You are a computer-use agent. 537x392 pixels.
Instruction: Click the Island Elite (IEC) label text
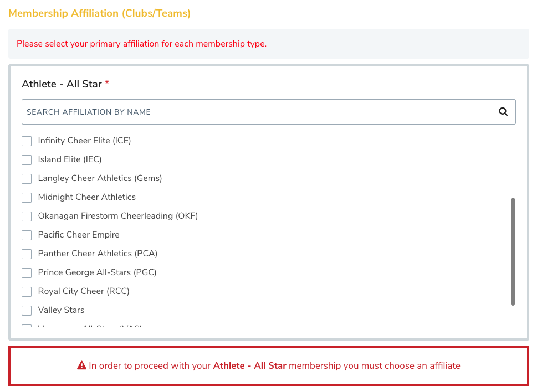tap(70, 159)
